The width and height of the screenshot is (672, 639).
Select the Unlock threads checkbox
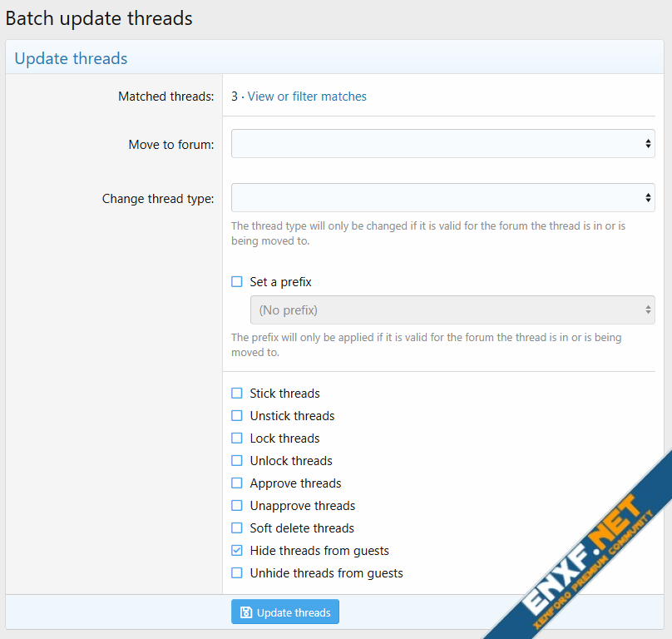click(x=237, y=461)
